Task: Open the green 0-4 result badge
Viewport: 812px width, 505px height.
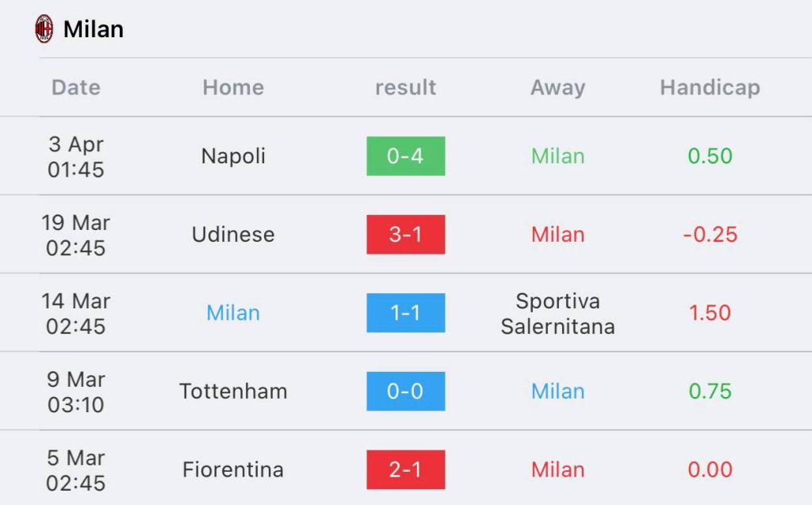Action: click(405, 156)
